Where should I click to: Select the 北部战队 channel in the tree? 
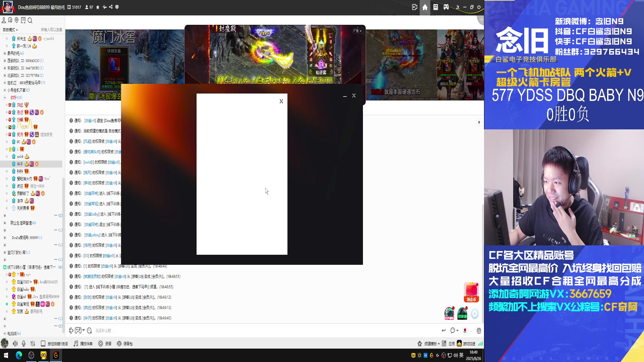click(25, 75)
